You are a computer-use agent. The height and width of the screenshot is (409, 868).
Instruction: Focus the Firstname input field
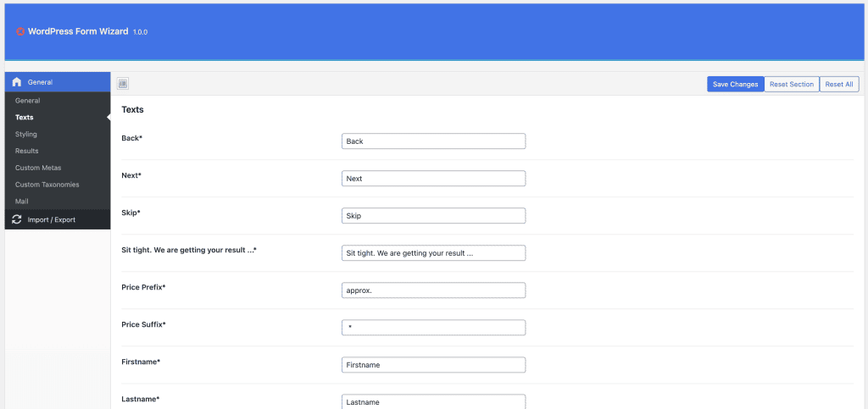click(x=433, y=365)
